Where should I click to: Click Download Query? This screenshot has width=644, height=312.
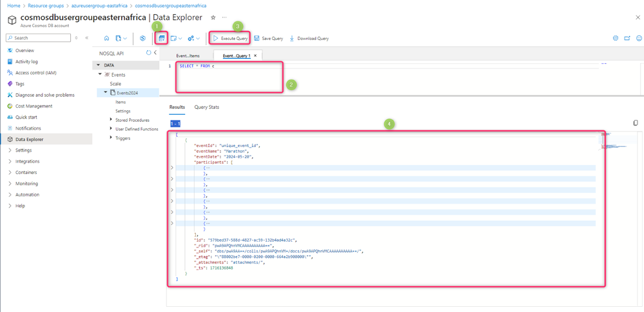pos(309,38)
